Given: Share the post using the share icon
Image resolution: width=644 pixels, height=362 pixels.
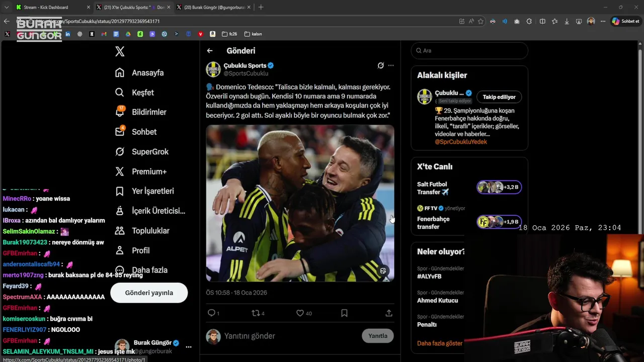Looking at the screenshot, I should click(x=389, y=313).
